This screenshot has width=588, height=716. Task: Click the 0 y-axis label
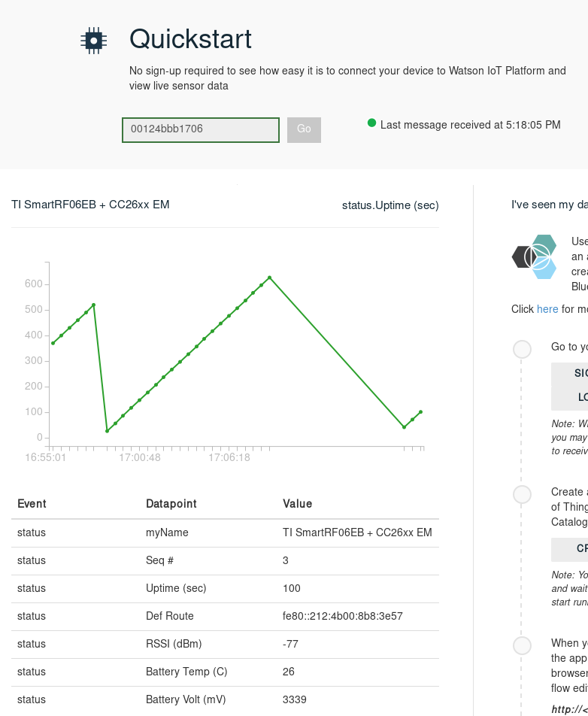(40, 438)
